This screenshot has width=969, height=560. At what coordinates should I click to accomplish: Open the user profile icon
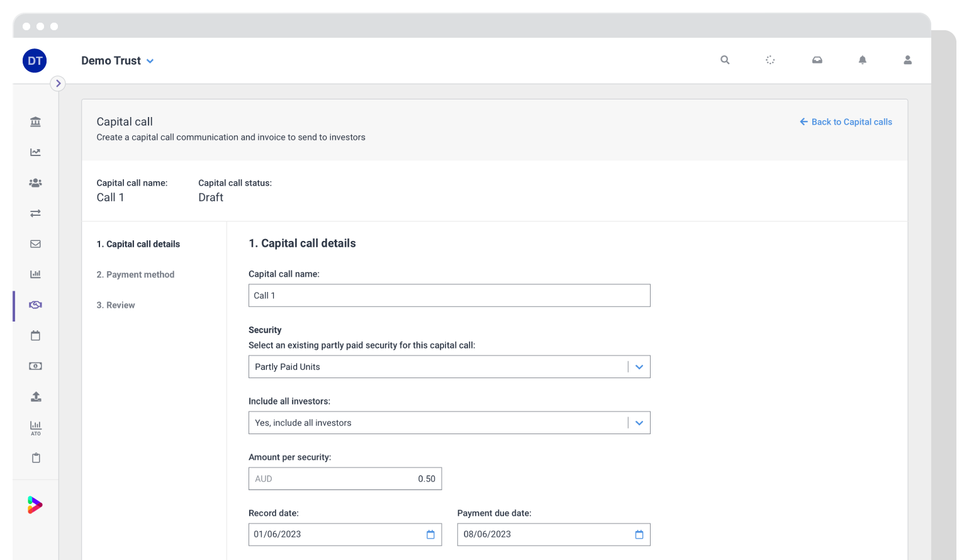[907, 60]
